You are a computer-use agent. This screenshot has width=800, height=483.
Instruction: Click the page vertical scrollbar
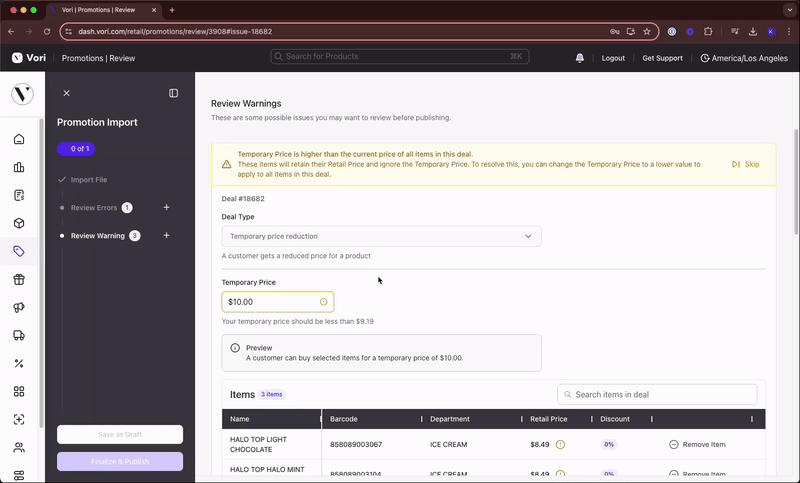[796, 182]
